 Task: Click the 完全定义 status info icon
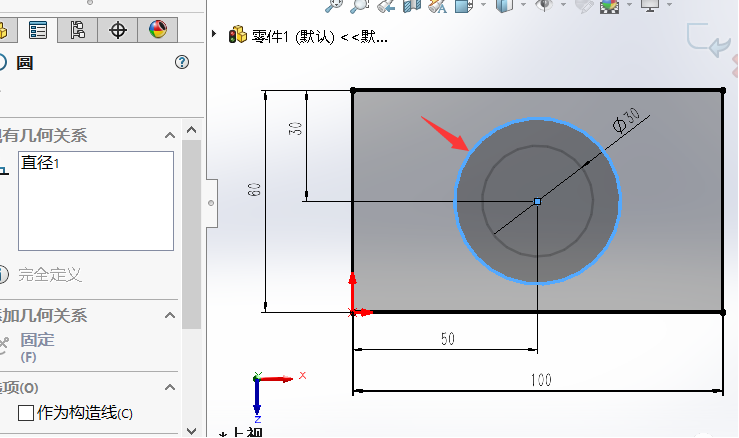click(x=3, y=274)
